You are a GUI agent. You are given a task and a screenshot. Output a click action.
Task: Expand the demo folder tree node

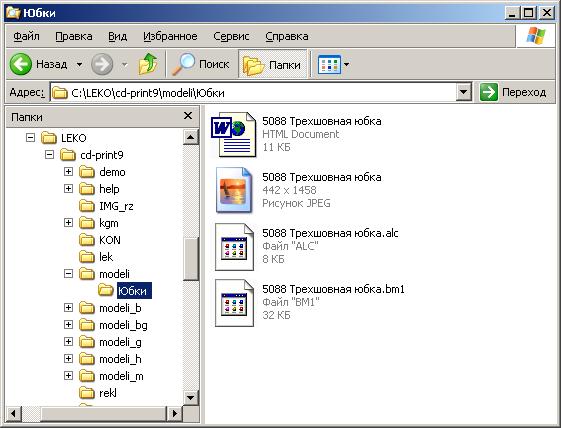coord(68,171)
